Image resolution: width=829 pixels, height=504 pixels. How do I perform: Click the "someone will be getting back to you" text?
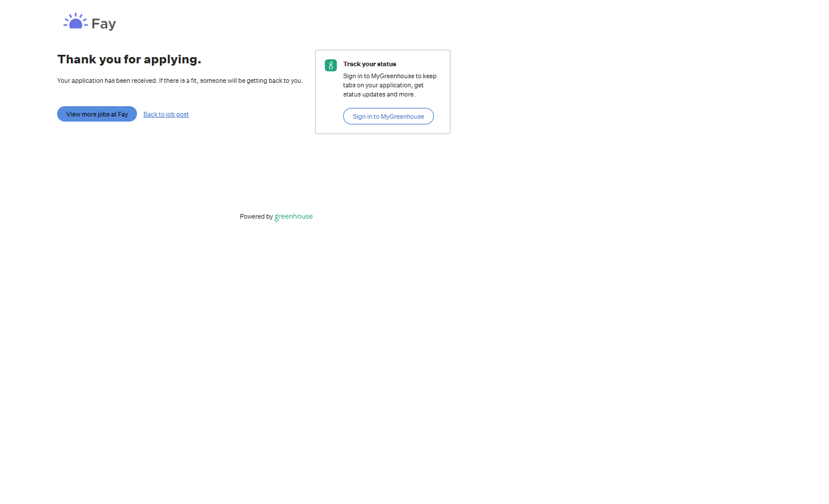[x=251, y=81]
